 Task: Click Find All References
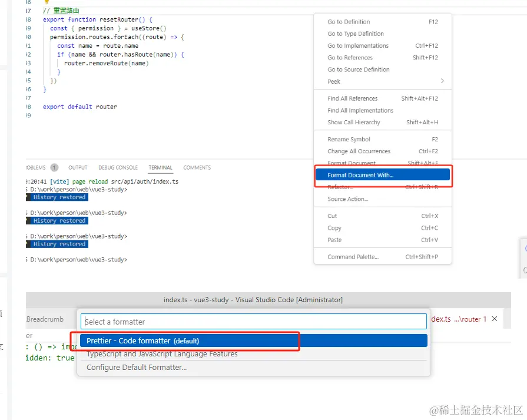pyautogui.click(x=383, y=98)
